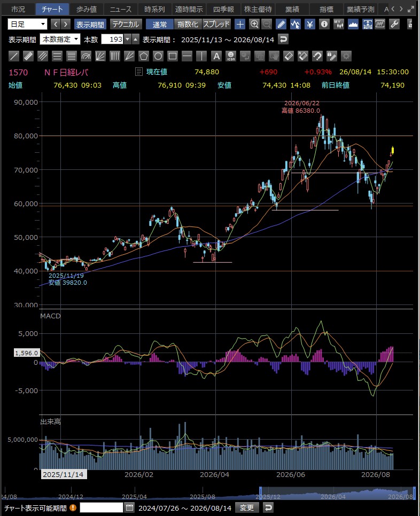Select the Gann fan lines tool

pos(129,56)
